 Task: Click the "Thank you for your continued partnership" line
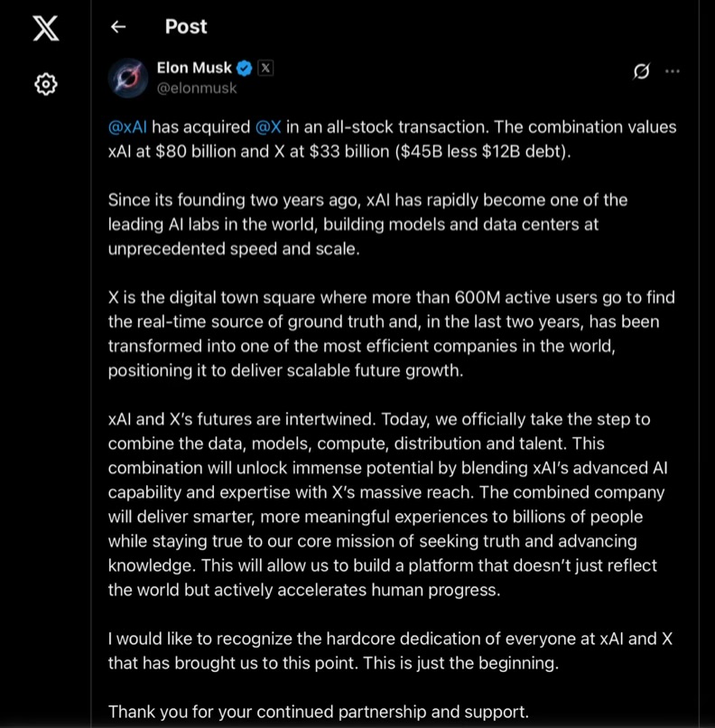(x=318, y=712)
